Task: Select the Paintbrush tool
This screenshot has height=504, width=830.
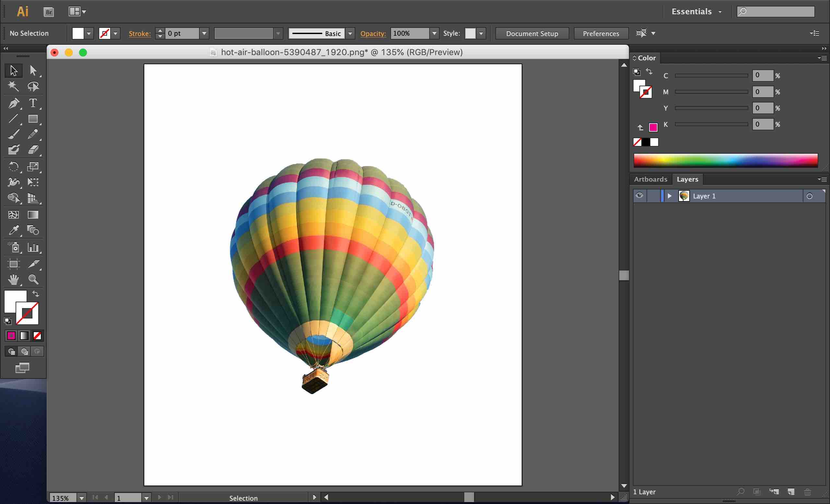Action: tap(14, 134)
